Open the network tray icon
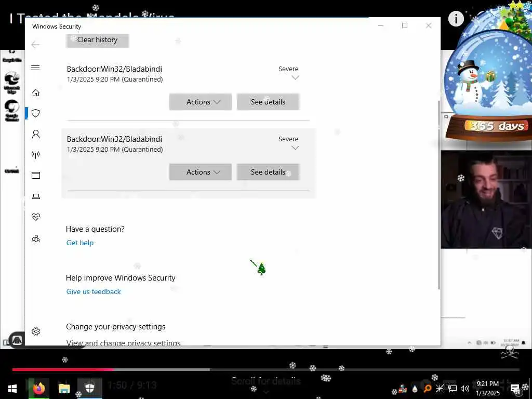Viewport: 532px width, 399px height. tap(453, 389)
